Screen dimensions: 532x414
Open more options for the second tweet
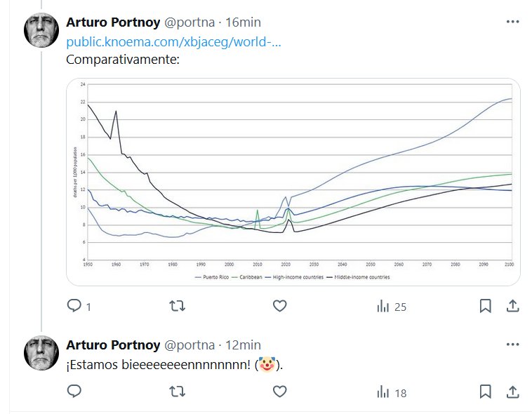[512, 345]
